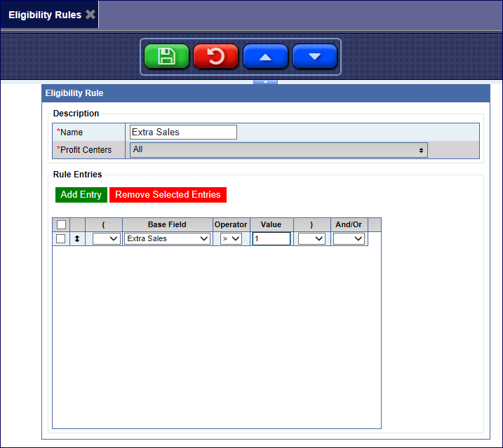The height and width of the screenshot is (448, 503).
Task: Open the Operator dropdown
Action: pos(231,239)
